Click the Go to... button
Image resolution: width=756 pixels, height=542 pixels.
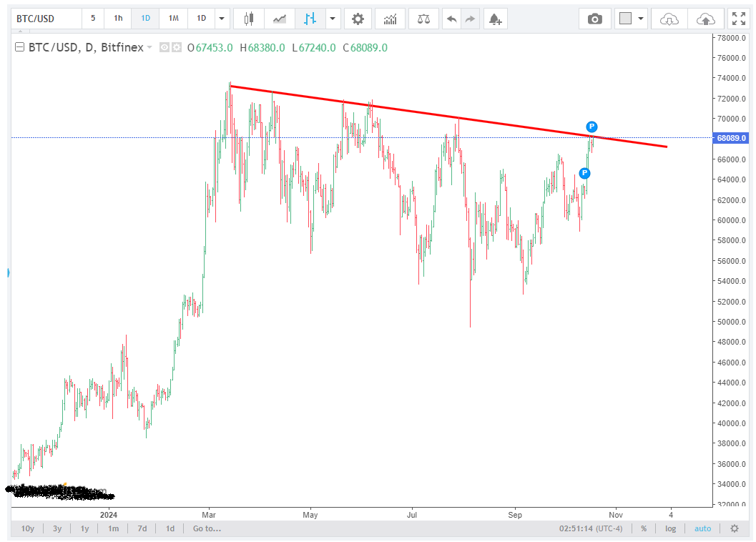click(207, 528)
